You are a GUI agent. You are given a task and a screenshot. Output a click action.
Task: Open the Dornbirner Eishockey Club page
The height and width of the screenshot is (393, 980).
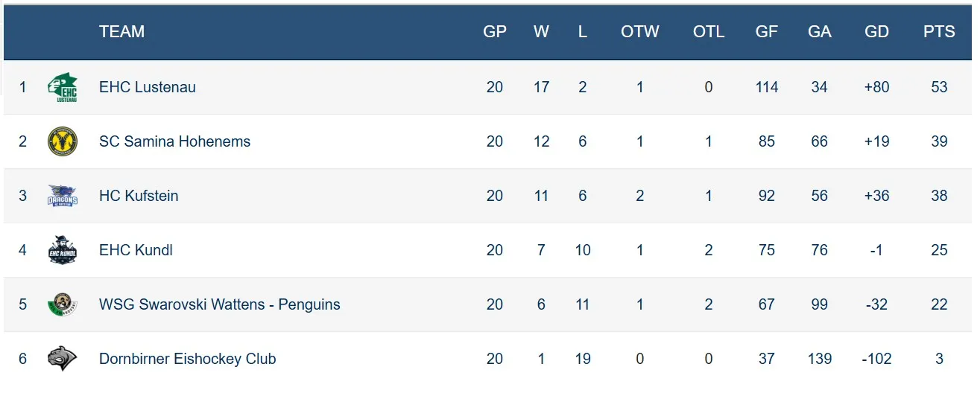(x=187, y=359)
